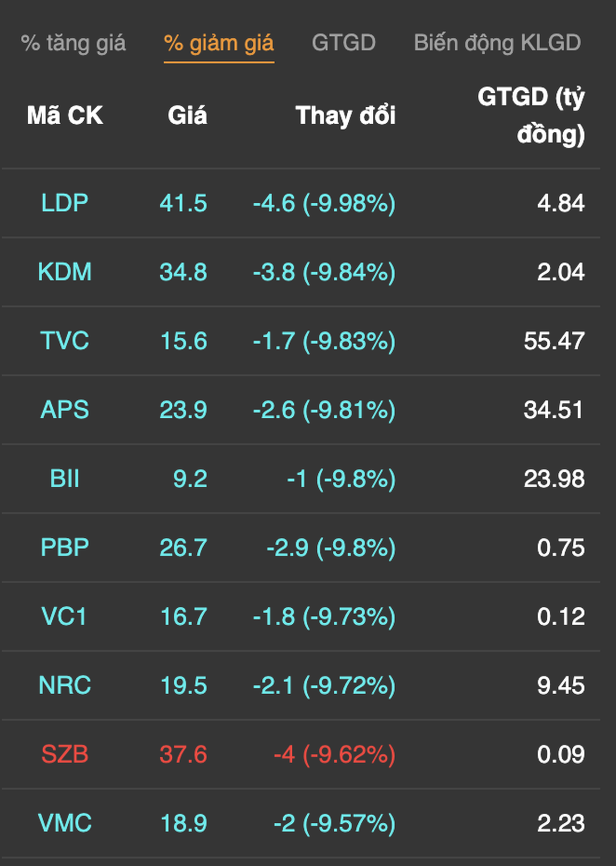Screen dimensions: 616x866
Task: Open the KDM stock ticker
Action: point(65,272)
